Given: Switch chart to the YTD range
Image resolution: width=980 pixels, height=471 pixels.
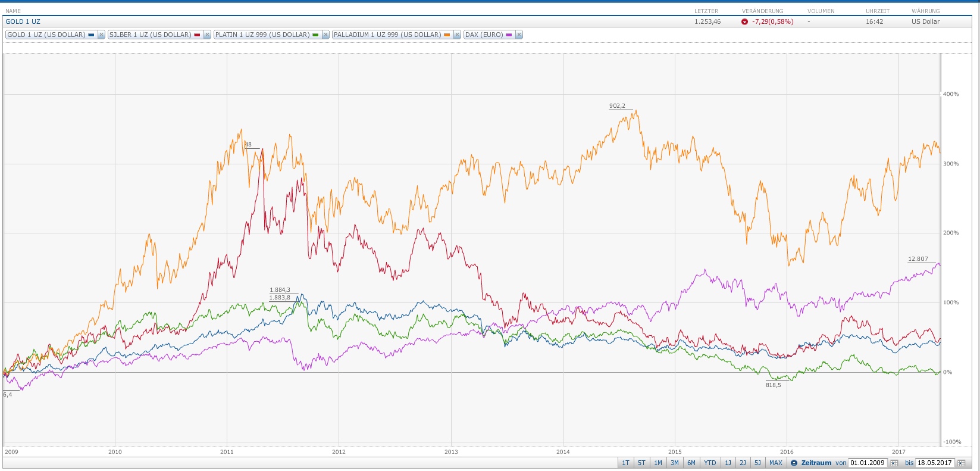Looking at the screenshot, I should [710, 463].
